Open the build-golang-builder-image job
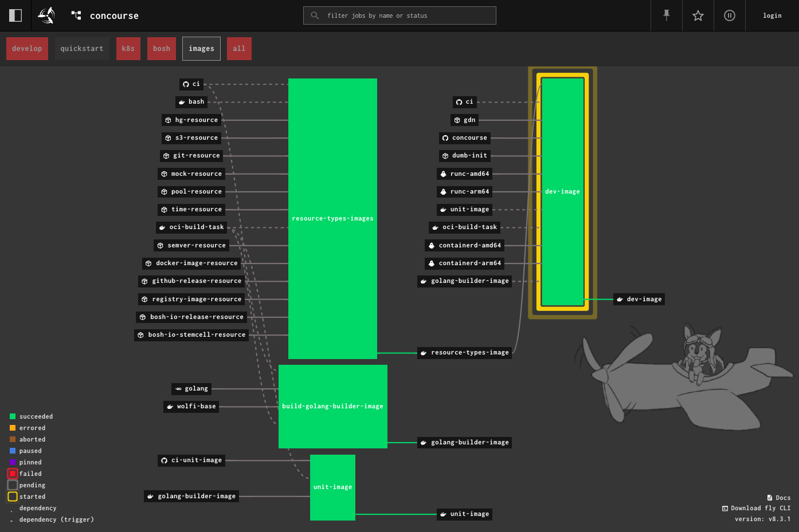Viewport: 799px width, 532px height. (333, 407)
